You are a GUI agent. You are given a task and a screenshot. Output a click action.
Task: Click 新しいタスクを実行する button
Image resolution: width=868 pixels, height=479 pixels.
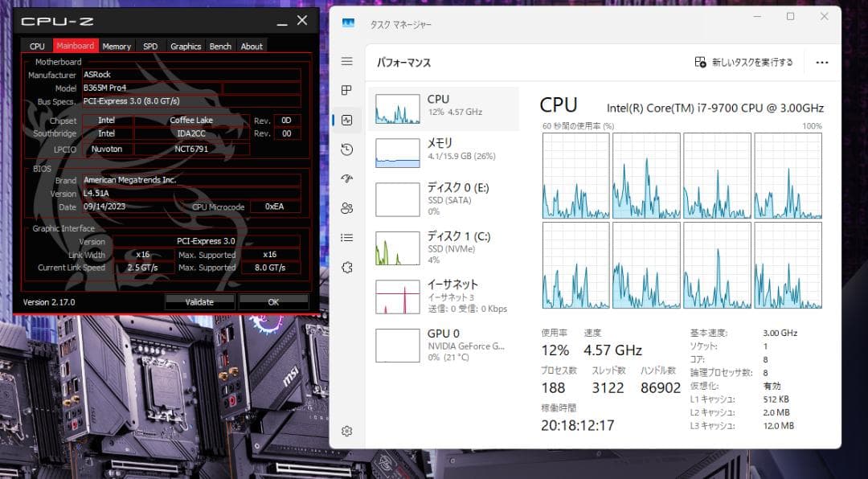click(743, 62)
